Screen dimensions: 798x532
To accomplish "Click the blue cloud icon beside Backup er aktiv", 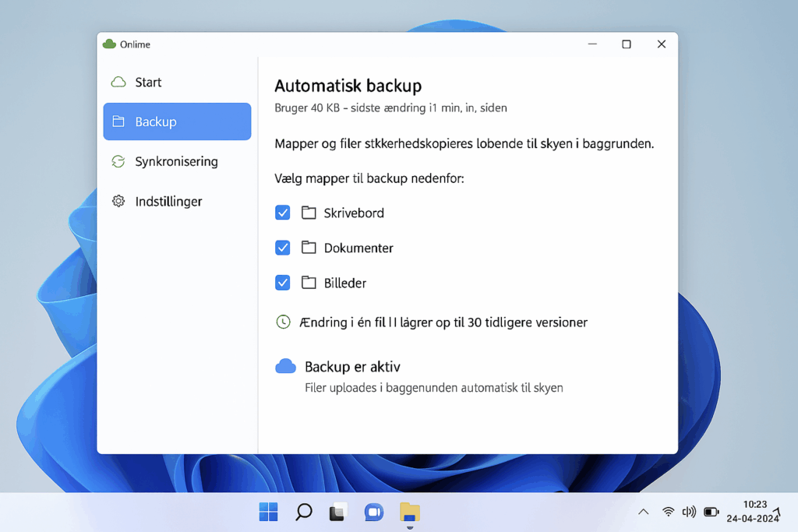I will 286,365.
